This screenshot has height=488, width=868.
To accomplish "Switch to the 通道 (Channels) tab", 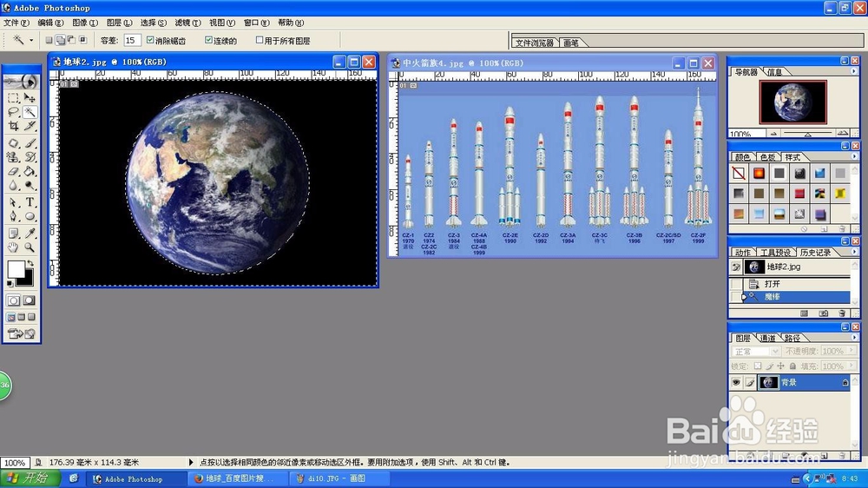I will pos(767,338).
